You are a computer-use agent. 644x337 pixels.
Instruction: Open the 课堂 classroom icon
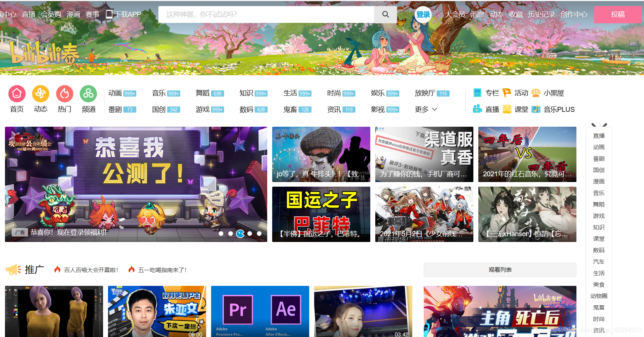coord(507,109)
